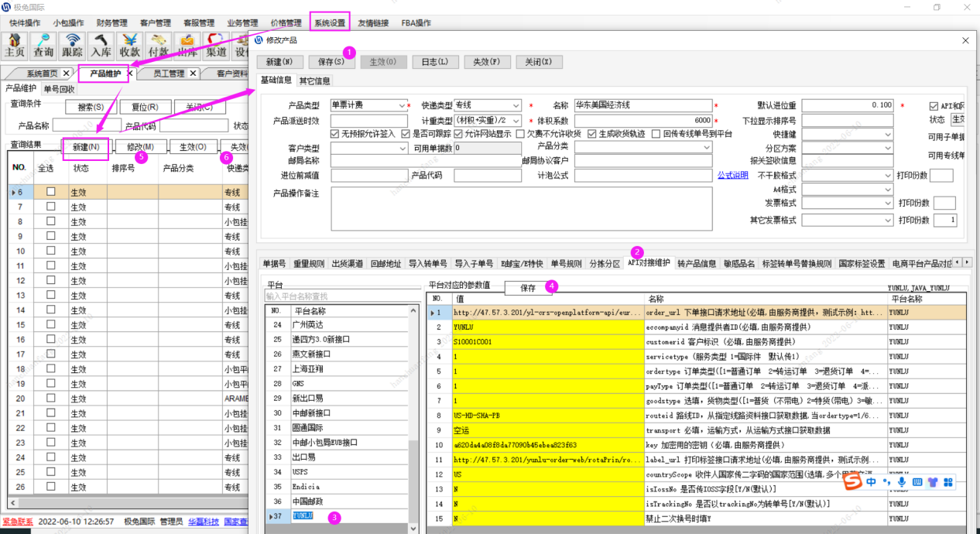Click the 付款 payment toolbar icon

point(158,46)
